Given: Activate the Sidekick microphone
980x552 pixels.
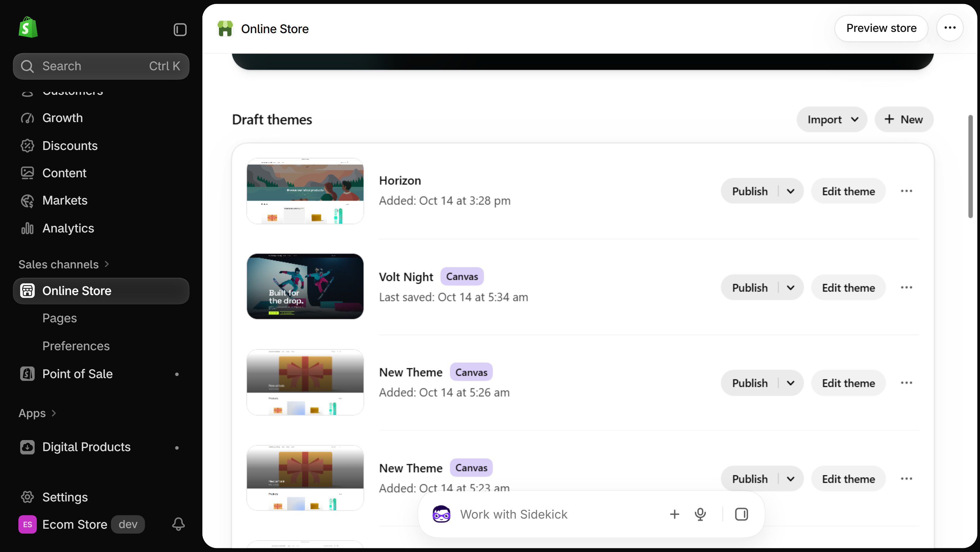Looking at the screenshot, I should pos(700,514).
